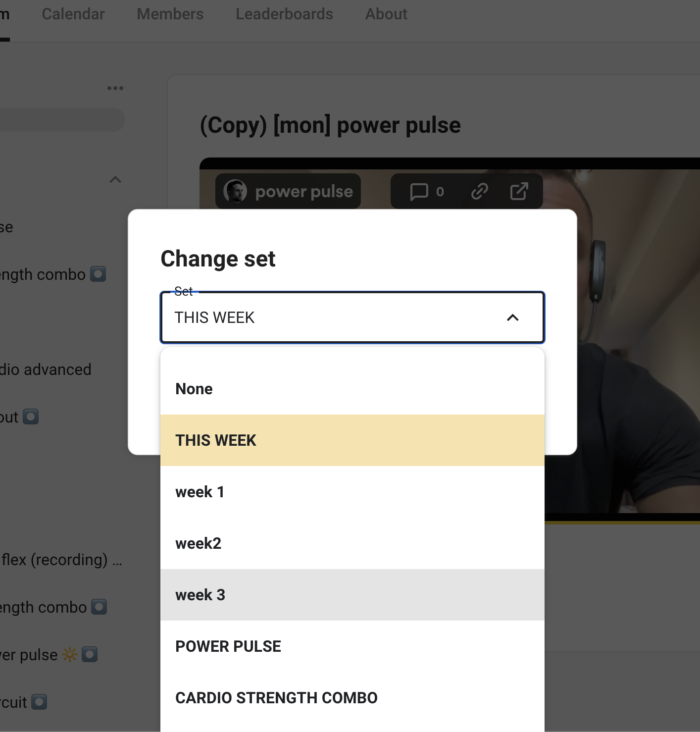Select the 'CARDIO STRENGTH COMBO' set option
Screen dimensions: 700x732
tap(276, 697)
